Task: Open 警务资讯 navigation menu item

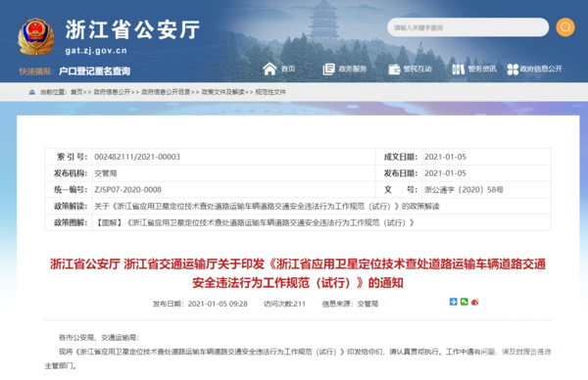Action: tap(482, 69)
